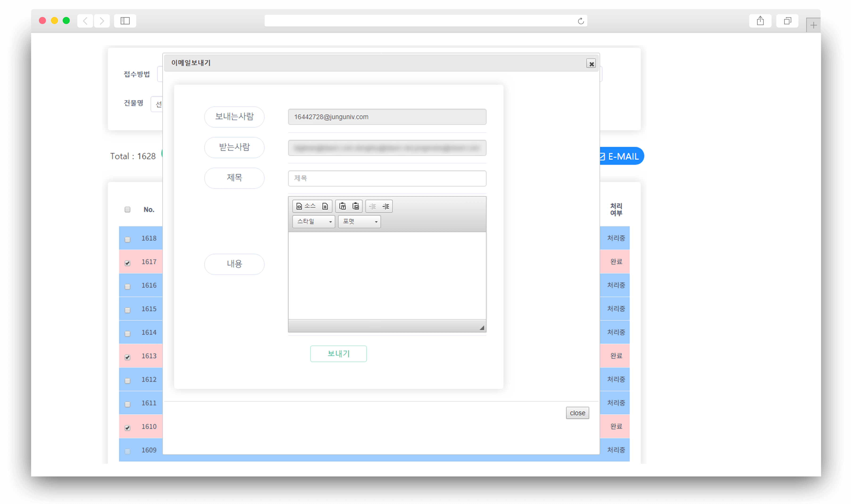Image resolution: width=851 pixels, height=504 pixels.
Task: Check the checkbox for row 1611
Action: [127, 404]
